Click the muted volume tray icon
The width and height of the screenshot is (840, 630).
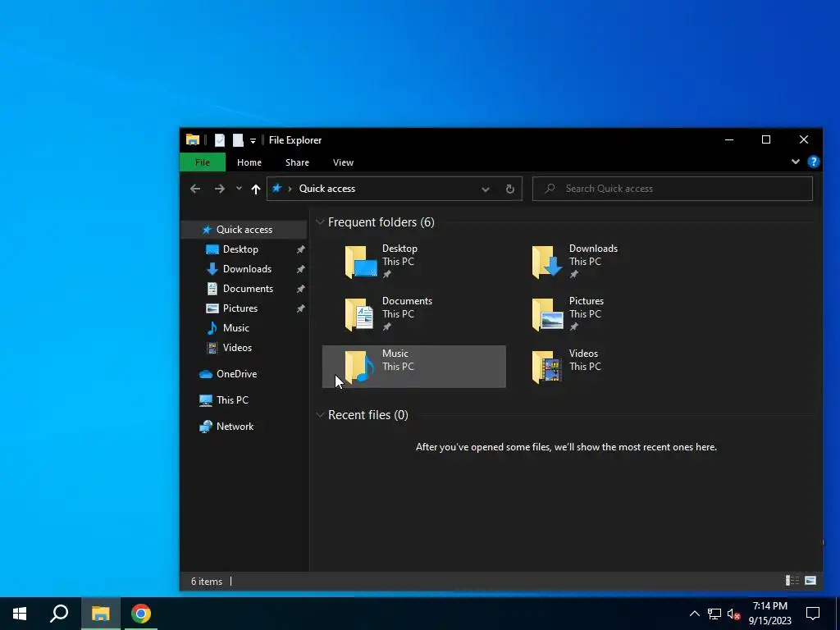tap(733, 614)
